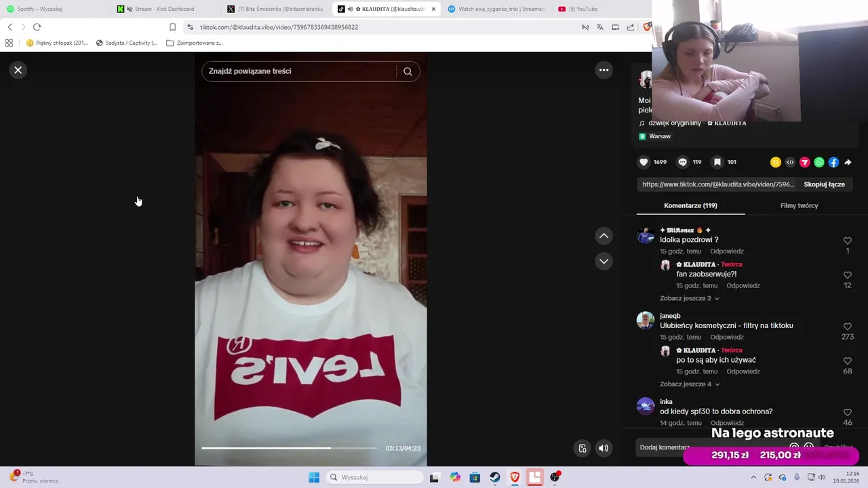
Task: Click the taskbar Wyszukaj search box
Action: coord(375,477)
